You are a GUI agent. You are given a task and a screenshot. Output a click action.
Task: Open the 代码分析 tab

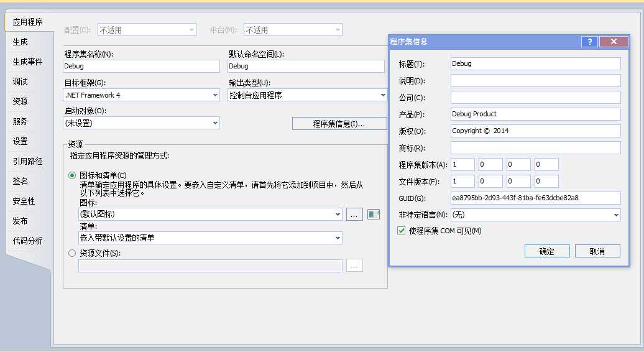(x=27, y=241)
